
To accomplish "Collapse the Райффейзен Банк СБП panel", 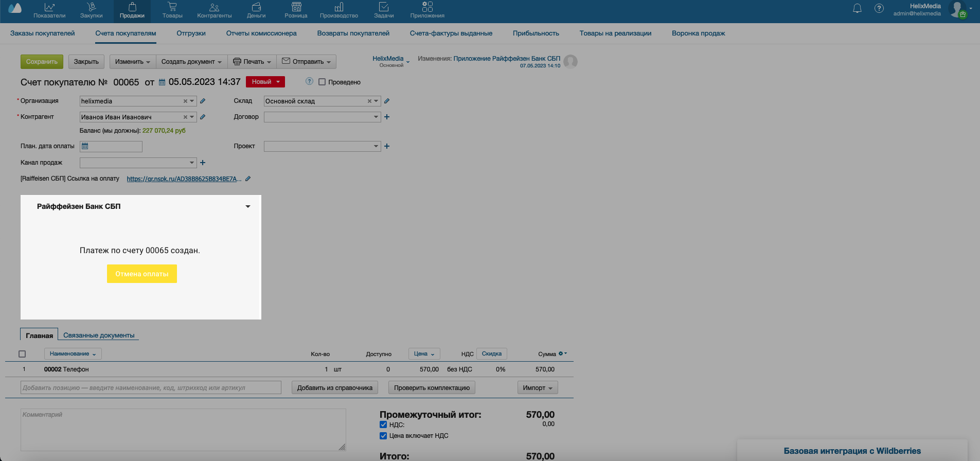I will (248, 206).
